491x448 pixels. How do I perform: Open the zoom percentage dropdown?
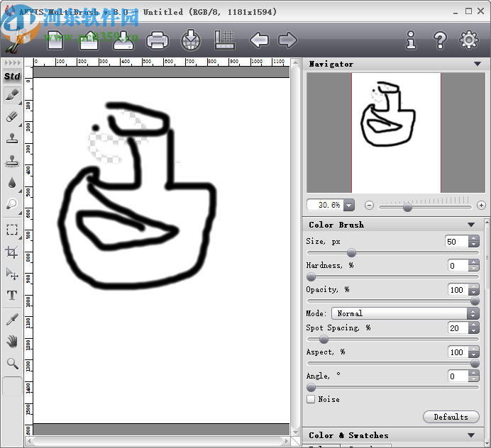tap(349, 206)
